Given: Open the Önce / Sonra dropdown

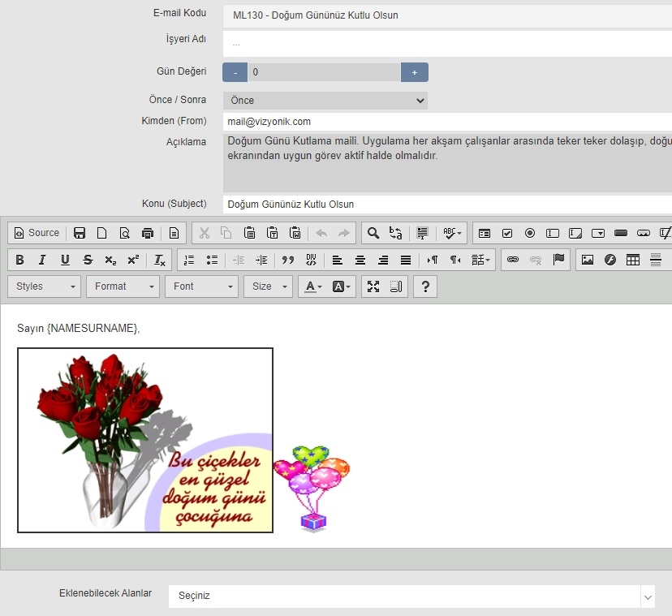Looking at the screenshot, I should (x=325, y=101).
